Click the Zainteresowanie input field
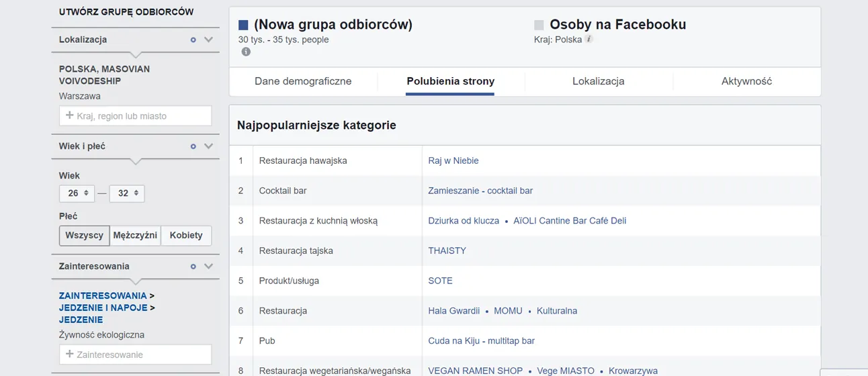868x376 pixels. coord(136,355)
